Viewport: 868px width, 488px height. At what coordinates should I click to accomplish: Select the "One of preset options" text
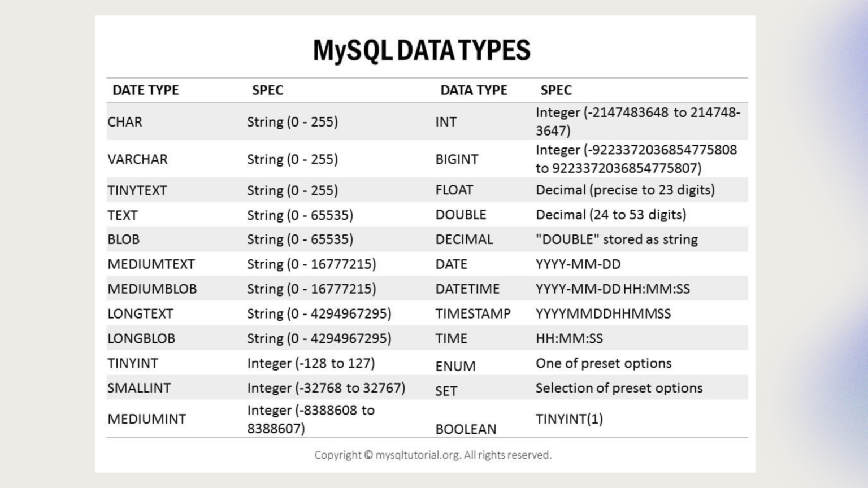coord(604,363)
